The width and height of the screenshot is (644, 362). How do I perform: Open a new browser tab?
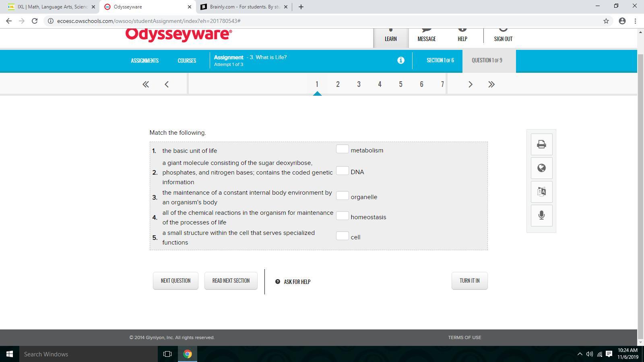tap(301, 7)
